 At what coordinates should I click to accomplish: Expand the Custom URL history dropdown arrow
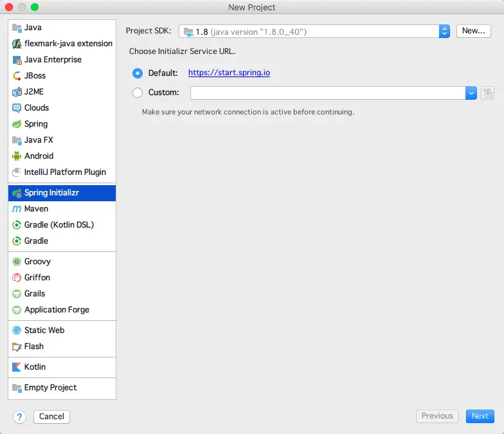click(471, 93)
